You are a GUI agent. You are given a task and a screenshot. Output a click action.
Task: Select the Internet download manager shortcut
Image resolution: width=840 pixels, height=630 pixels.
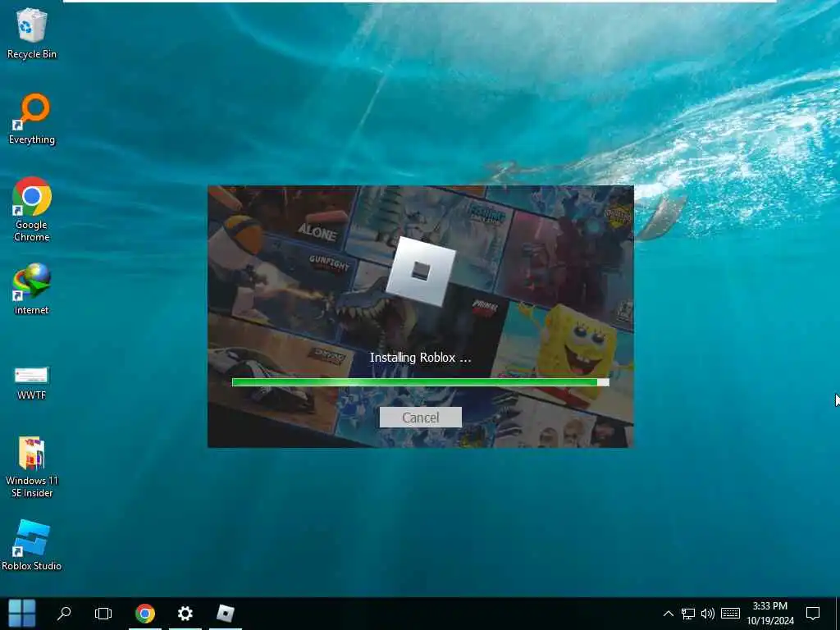click(32, 289)
